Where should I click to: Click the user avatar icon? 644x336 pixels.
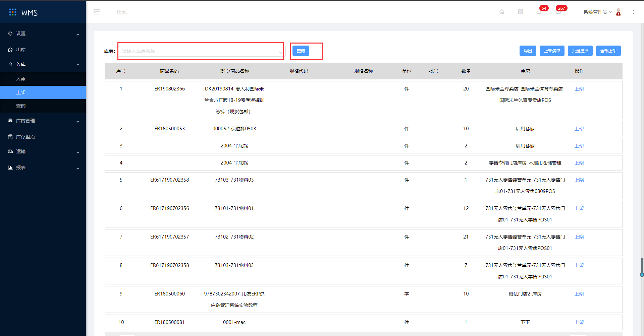(x=619, y=12)
